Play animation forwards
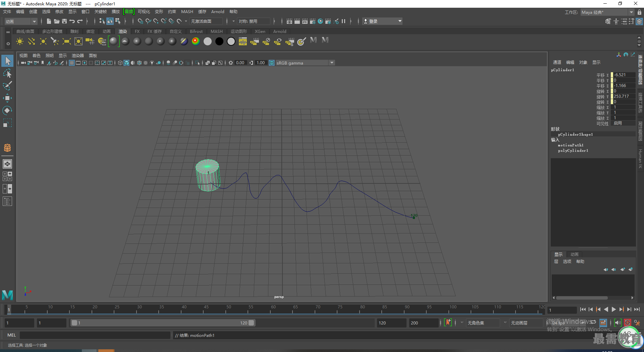This screenshot has height=352, width=644. 614,309
